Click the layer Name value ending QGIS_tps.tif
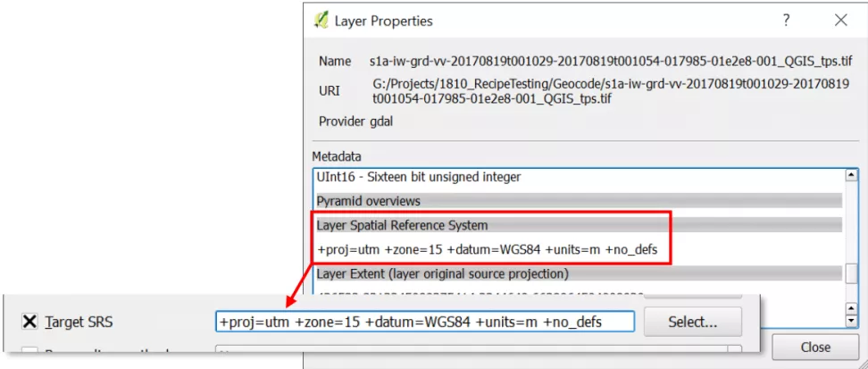Image resolution: width=868 pixels, height=369 pixels. coord(611,61)
